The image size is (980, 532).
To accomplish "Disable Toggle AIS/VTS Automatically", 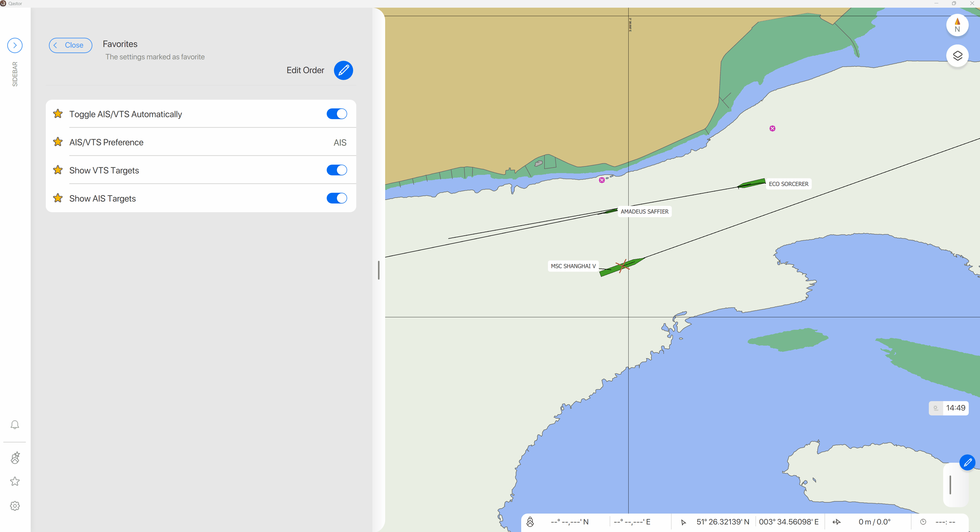I will click(x=336, y=114).
